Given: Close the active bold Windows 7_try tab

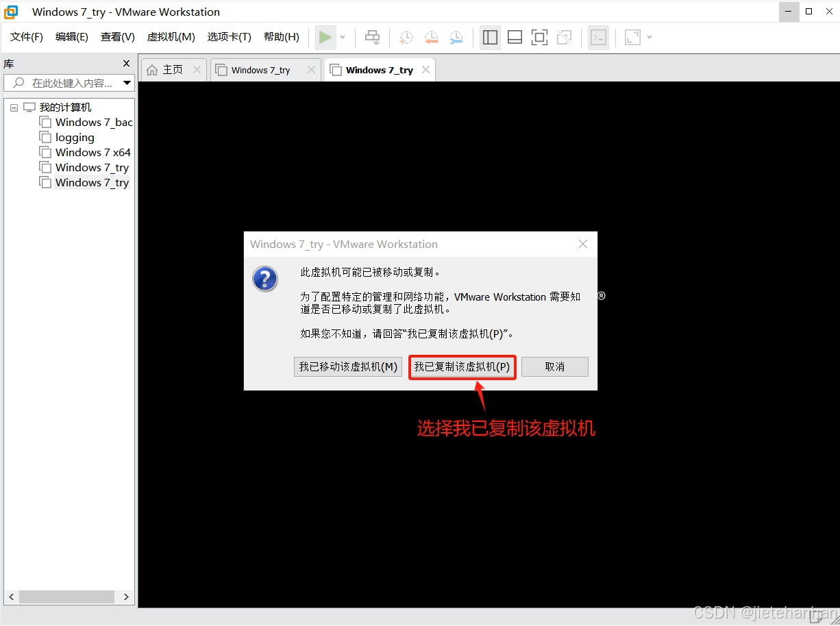Looking at the screenshot, I should coord(426,70).
